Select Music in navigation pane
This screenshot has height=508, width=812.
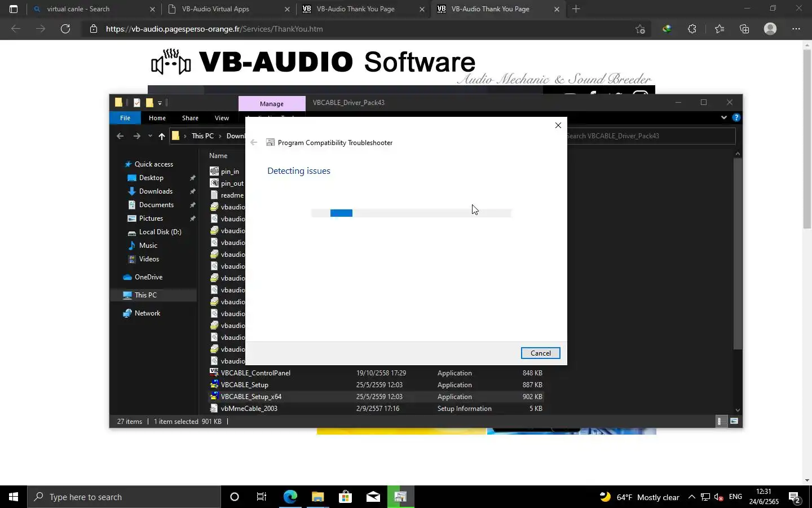[x=148, y=246]
